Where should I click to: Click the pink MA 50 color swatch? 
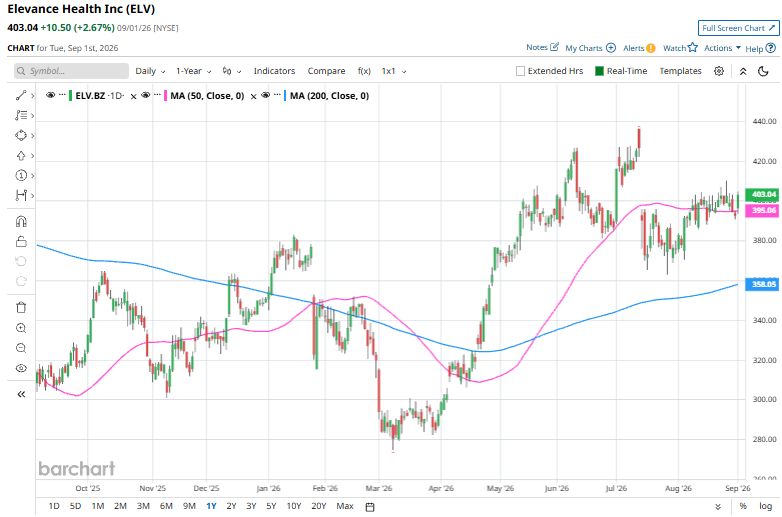[x=166, y=95]
